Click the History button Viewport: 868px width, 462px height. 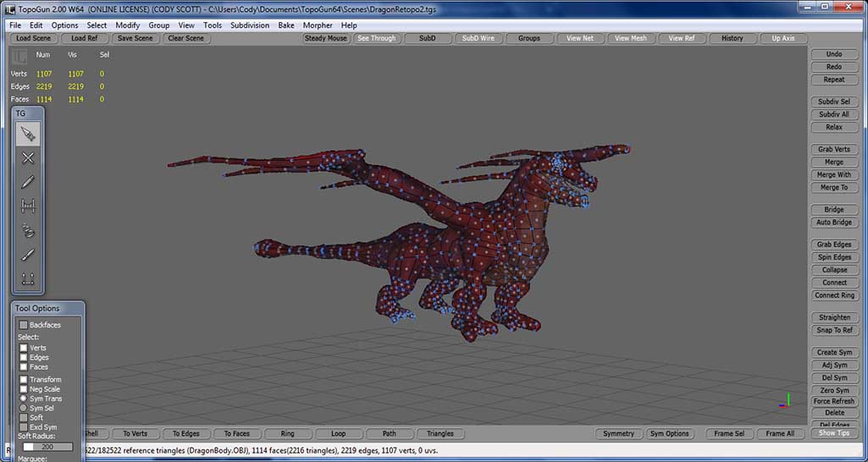[732, 38]
